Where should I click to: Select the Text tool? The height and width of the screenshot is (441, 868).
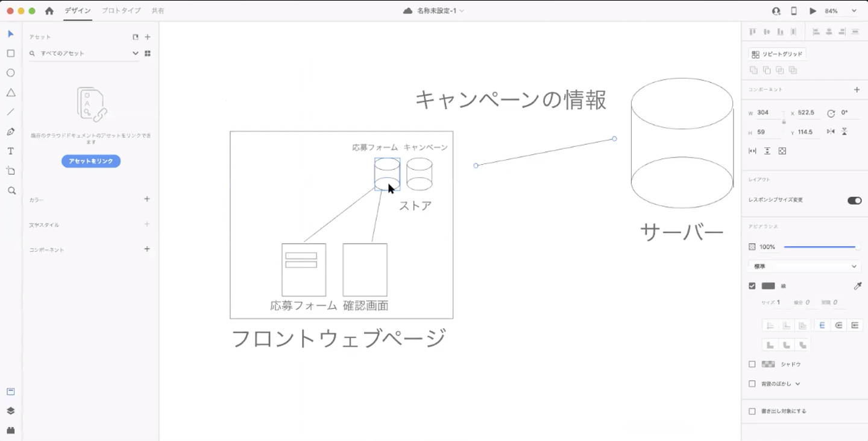[10, 151]
